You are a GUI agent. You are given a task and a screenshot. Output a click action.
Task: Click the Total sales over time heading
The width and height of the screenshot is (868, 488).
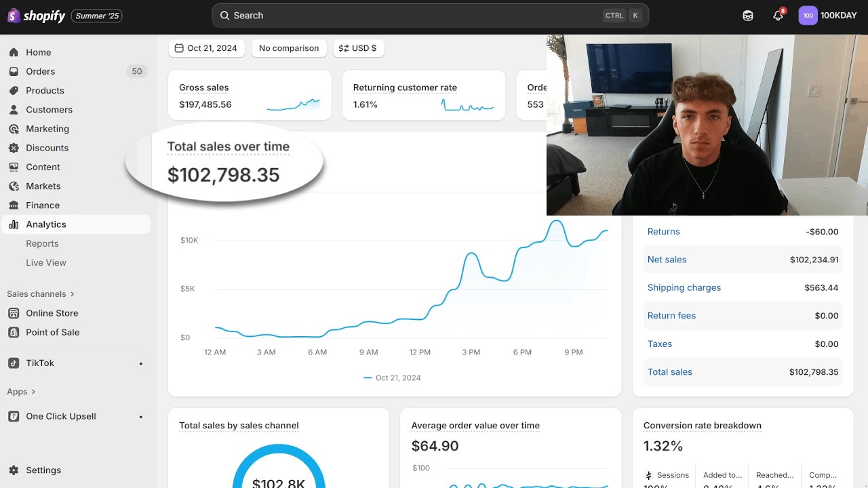coord(229,146)
